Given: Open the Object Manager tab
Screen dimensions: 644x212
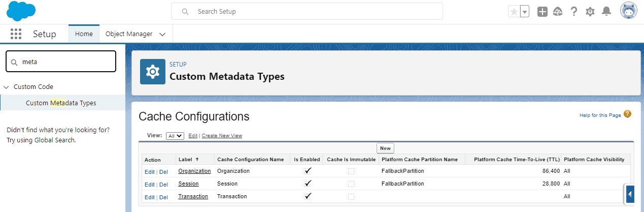Looking at the screenshot, I should (x=129, y=34).
